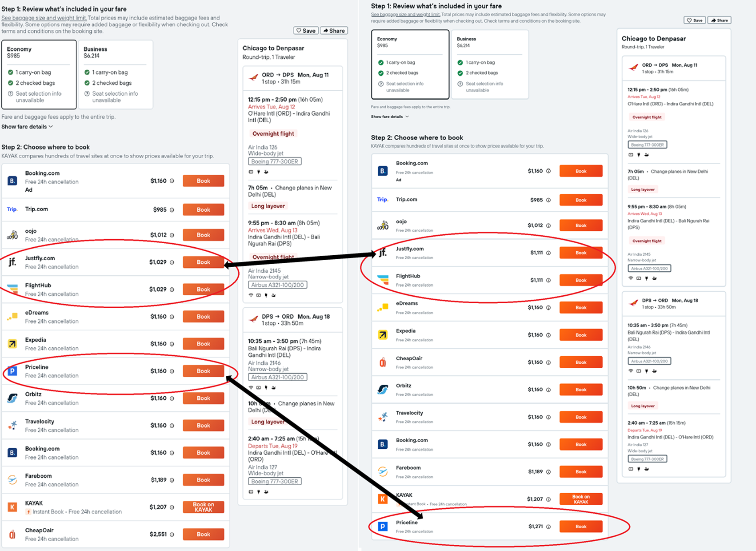Click eDreams logo in right panel
This screenshot has width=756, height=551.
383,307
